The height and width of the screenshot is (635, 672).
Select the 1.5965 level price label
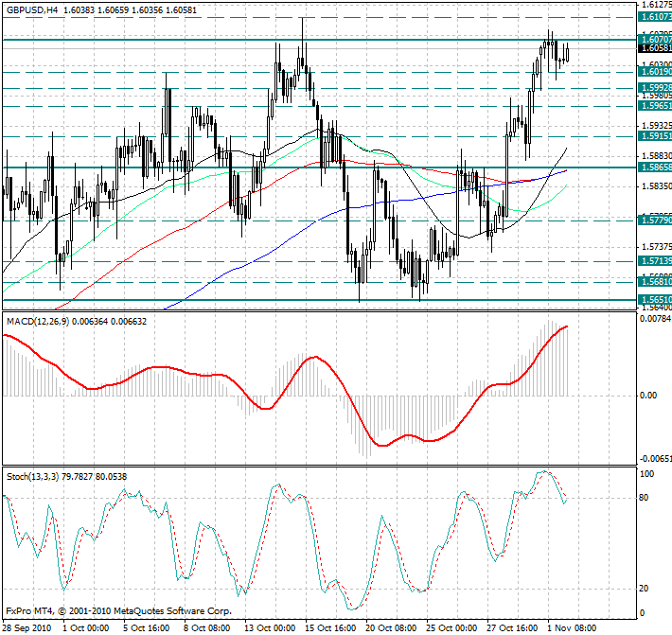click(x=655, y=105)
